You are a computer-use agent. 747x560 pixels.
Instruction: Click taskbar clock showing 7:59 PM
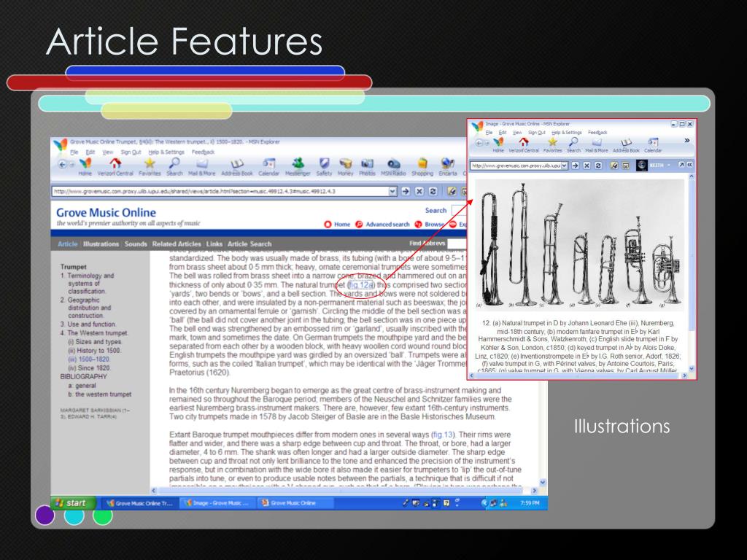click(x=530, y=503)
